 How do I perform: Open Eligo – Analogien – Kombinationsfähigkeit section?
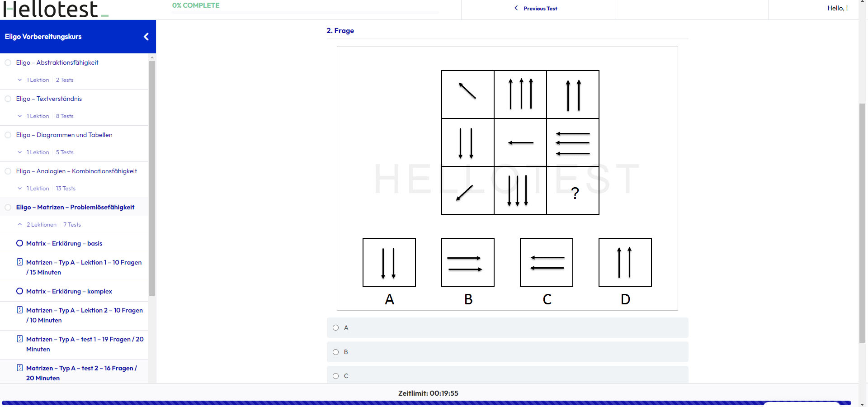click(x=76, y=171)
